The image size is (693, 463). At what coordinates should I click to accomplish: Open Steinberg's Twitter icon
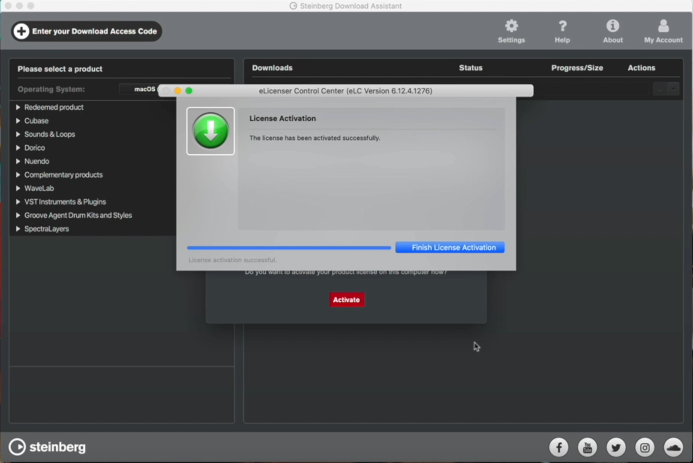point(616,448)
